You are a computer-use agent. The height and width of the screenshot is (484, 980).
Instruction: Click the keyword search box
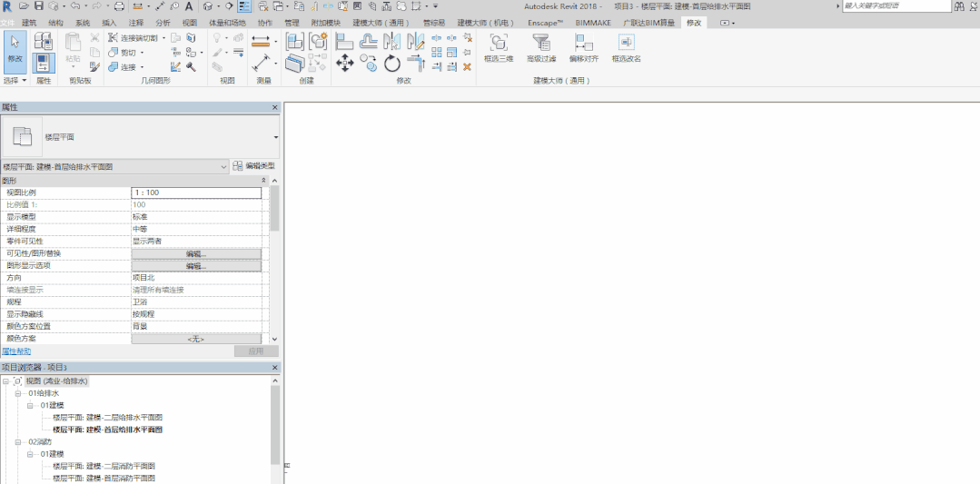pos(896,5)
